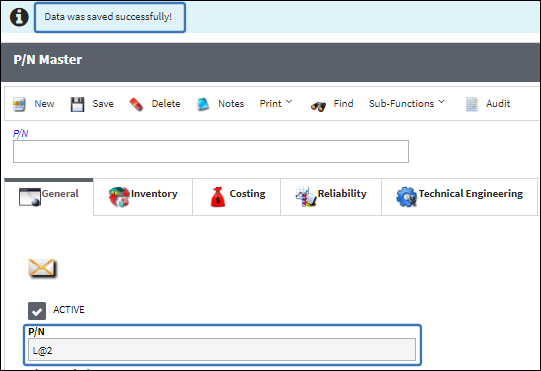Click the information icon beside the save message

point(19,17)
